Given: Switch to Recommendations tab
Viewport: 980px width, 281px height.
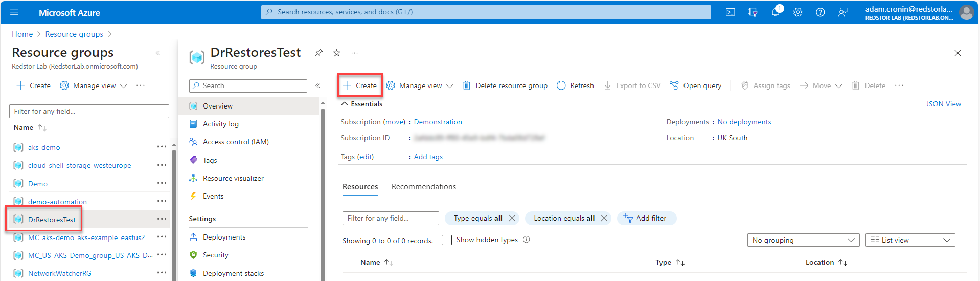Looking at the screenshot, I should click(x=424, y=187).
